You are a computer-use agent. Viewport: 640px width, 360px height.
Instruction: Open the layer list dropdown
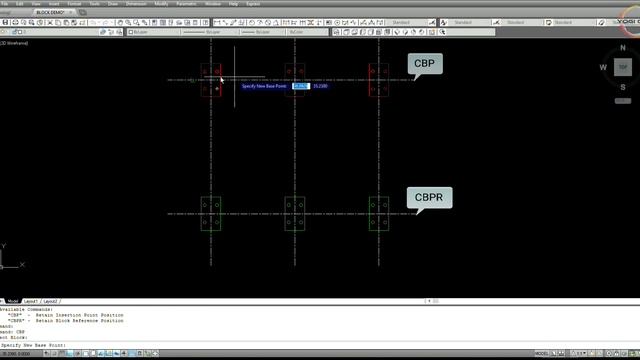tap(56, 32)
